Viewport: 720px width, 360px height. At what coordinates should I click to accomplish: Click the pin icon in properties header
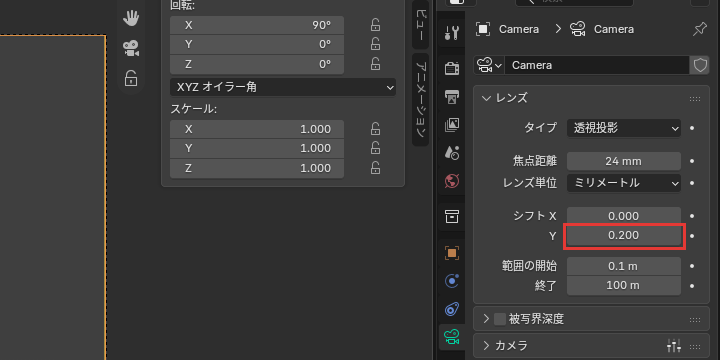pyautogui.click(x=699, y=29)
